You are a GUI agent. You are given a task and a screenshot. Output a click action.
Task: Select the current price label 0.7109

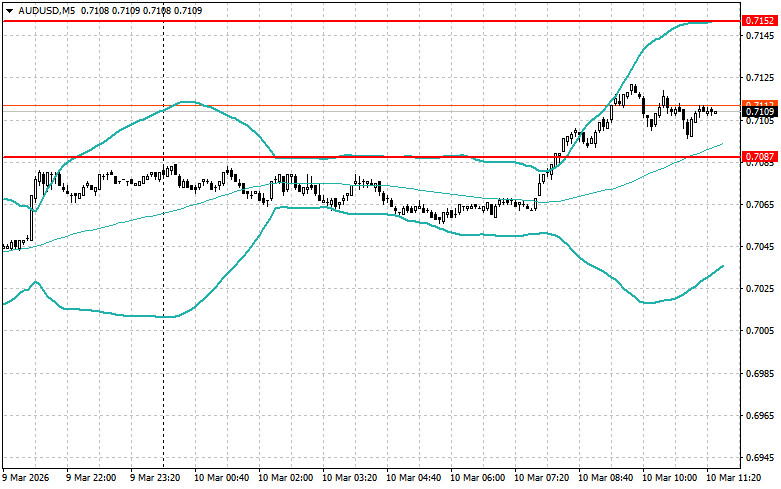coord(760,112)
